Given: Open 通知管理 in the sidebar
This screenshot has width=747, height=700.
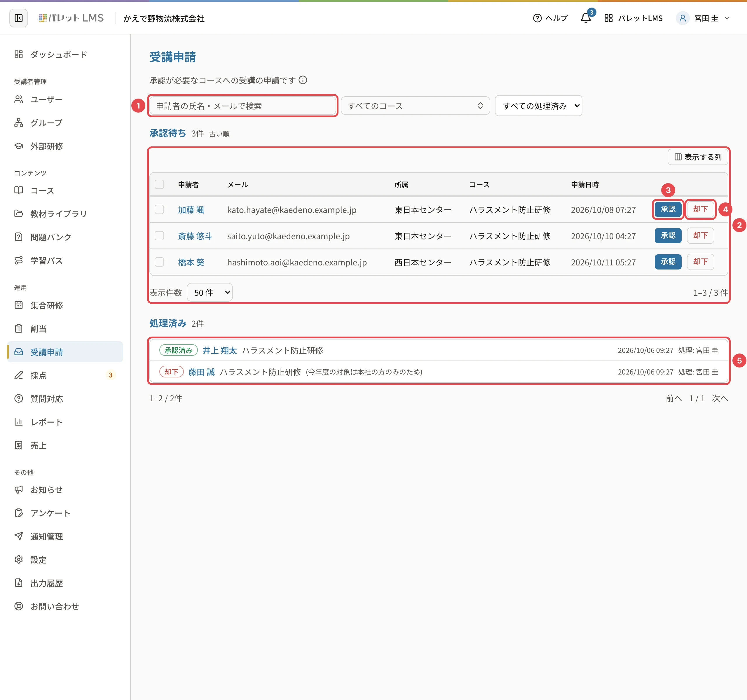Looking at the screenshot, I should point(65,536).
